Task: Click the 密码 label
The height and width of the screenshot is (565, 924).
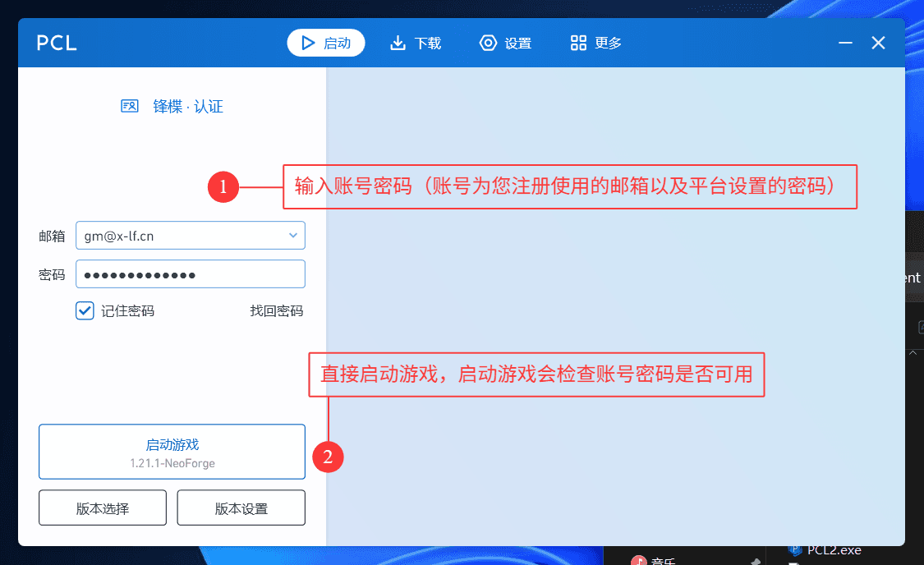Action: point(52,274)
